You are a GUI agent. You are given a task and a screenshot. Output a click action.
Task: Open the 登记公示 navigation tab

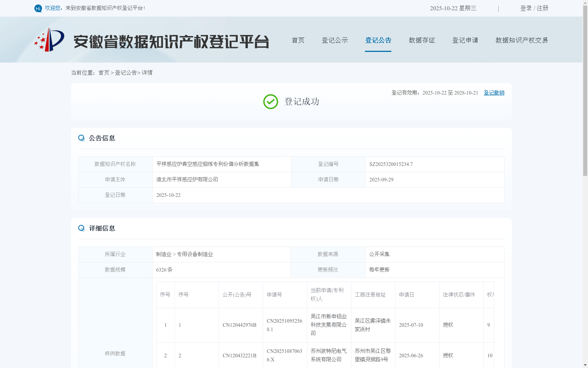pyautogui.click(x=335, y=40)
